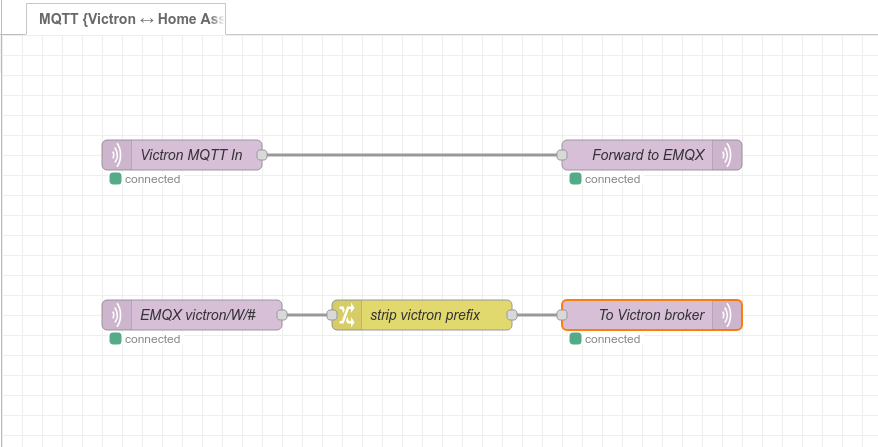Select the EMQX victron/W/# node label
The image size is (878, 447).
pos(198,315)
